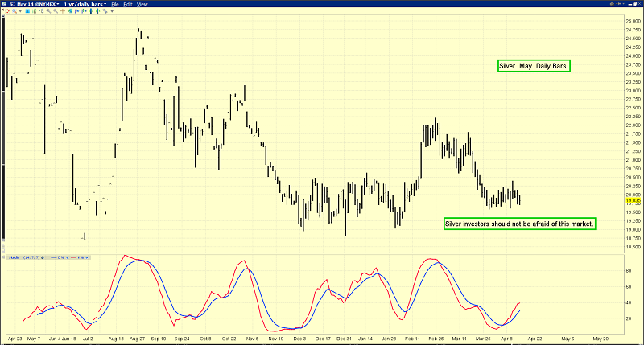Select the 'Silver investors should not be afraid' note
Viewport: 644px width, 345px height.
(521, 223)
